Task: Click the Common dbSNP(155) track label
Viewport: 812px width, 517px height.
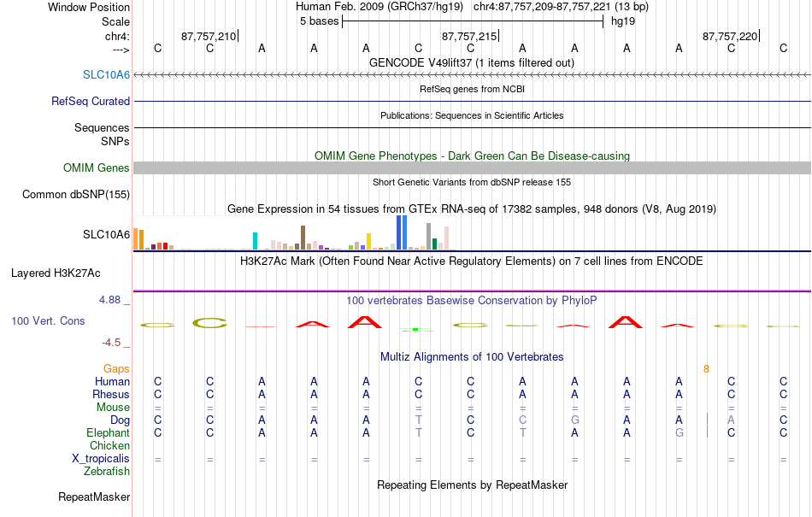Action: (x=75, y=194)
